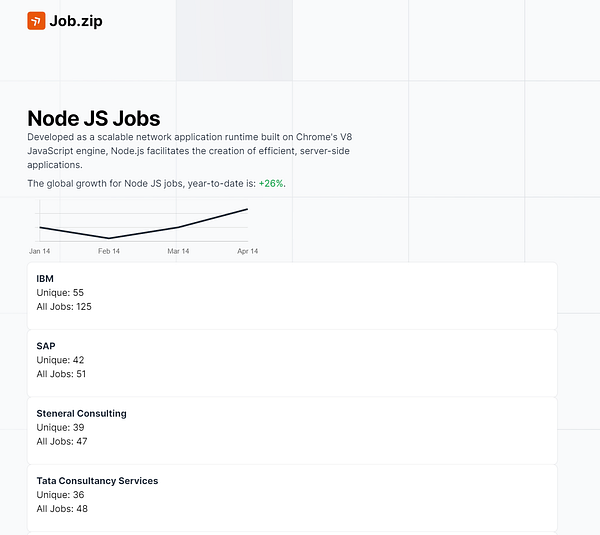Image resolution: width=600 pixels, height=535 pixels.
Task: Click Tata Consultancy's Unique: 36 count
Action: click(x=60, y=495)
